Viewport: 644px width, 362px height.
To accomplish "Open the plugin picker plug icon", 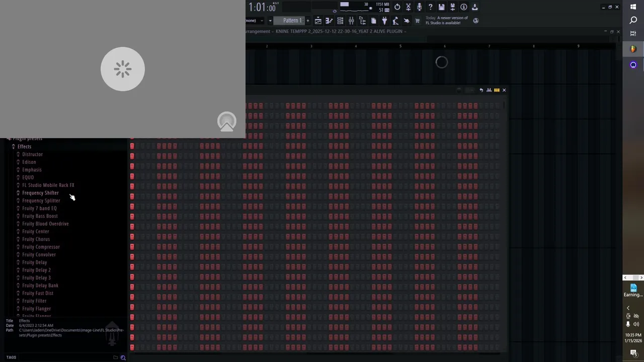I will coord(384,21).
